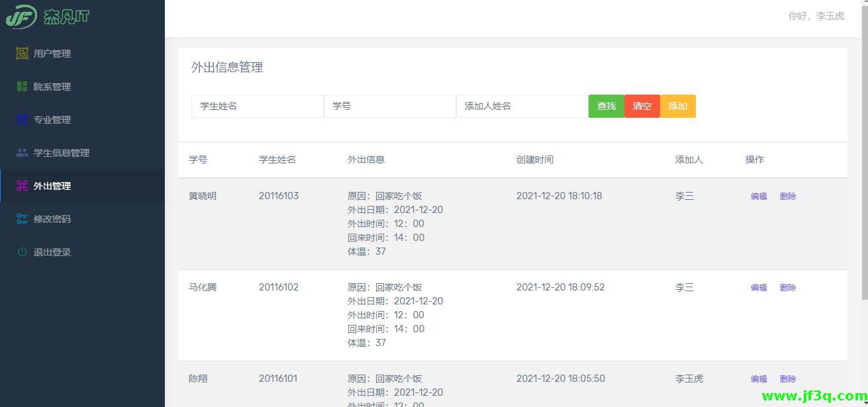Viewport: 868px width, 407px height.
Task: Open the 学生信息管理 menu item
Action: pos(62,153)
